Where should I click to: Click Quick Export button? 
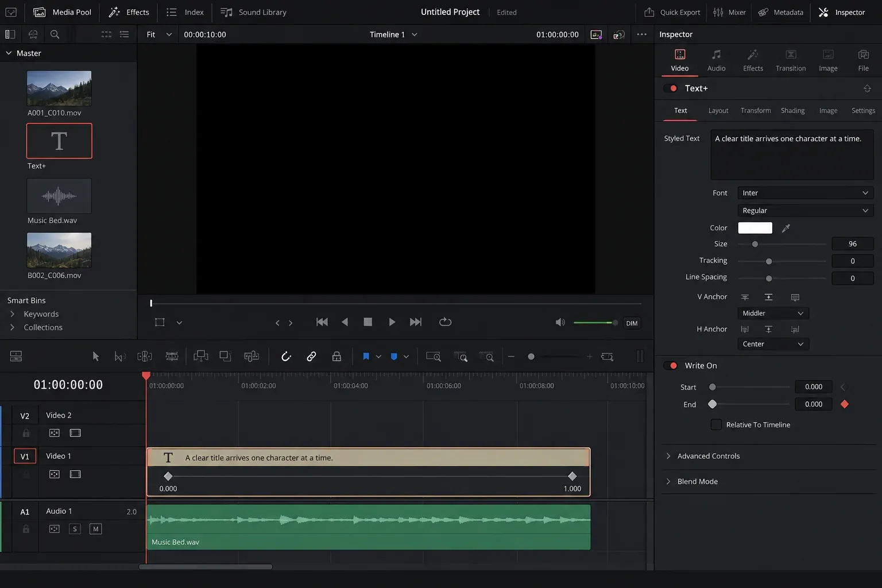point(672,12)
